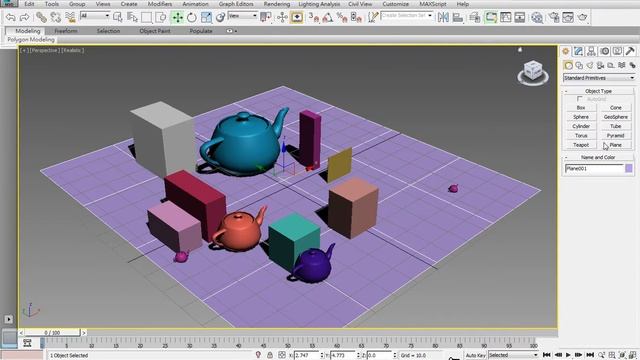Click the Align tool icon

coord(458,17)
